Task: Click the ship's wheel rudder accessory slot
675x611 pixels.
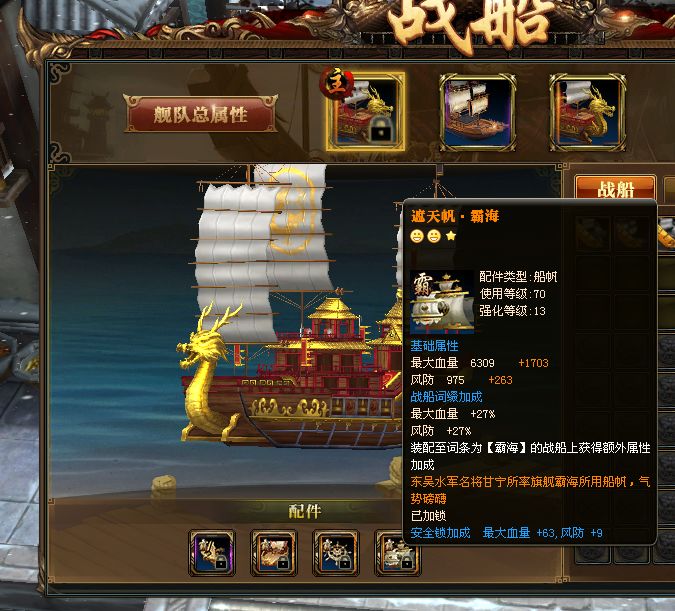Action: coord(336,553)
